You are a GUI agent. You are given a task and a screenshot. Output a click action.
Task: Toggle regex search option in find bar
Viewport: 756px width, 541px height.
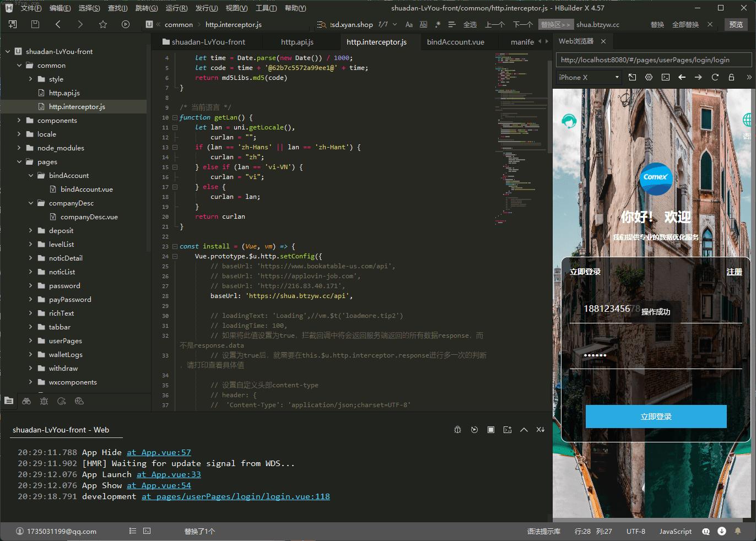tap(438, 24)
